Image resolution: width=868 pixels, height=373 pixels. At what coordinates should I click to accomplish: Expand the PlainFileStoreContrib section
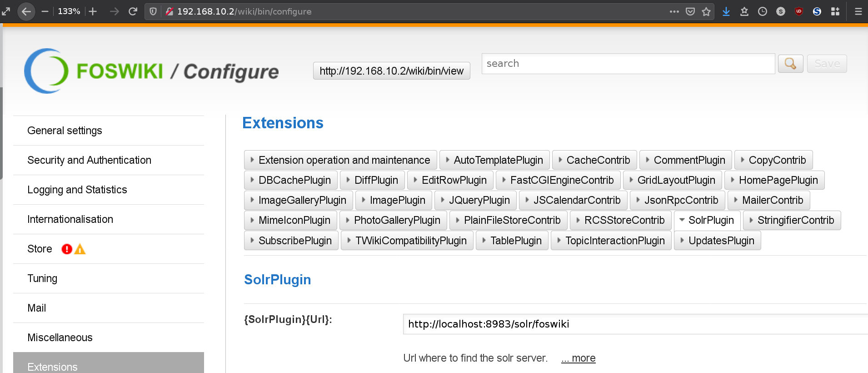pyautogui.click(x=508, y=220)
